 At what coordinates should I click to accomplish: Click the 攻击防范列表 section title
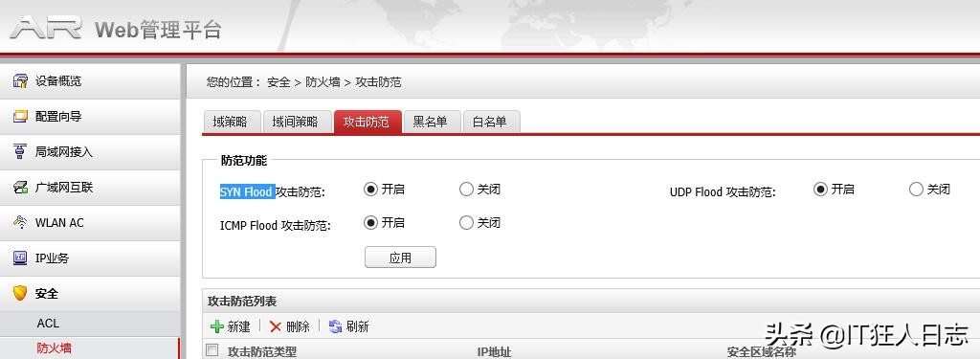tap(242, 302)
